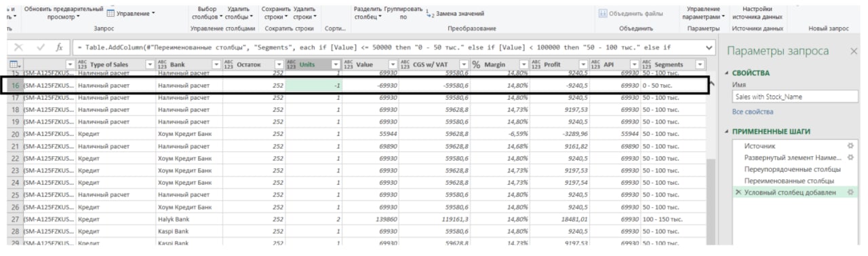Viewport: 868px width, 256px height.
Task: Open filter dropdown of API column
Action: click(x=635, y=64)
